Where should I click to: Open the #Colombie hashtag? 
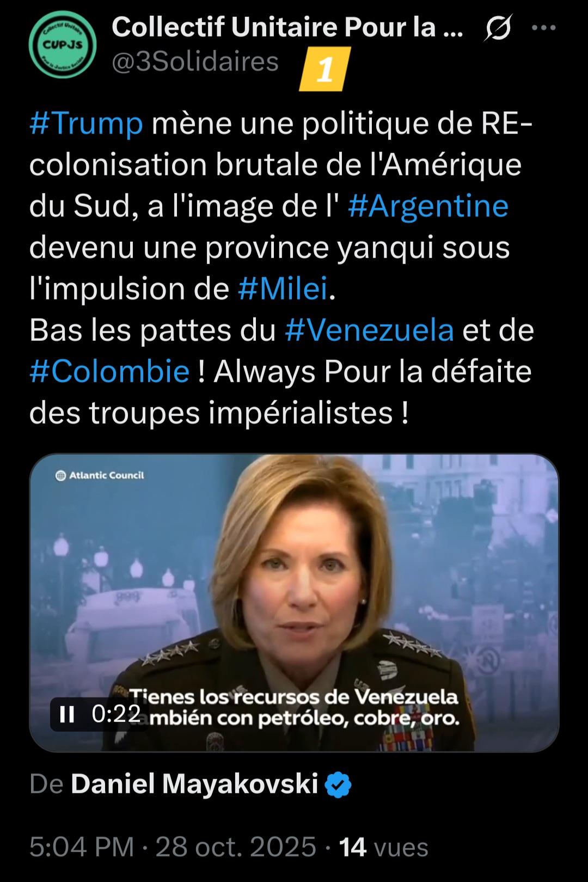(x=109, y=371)
